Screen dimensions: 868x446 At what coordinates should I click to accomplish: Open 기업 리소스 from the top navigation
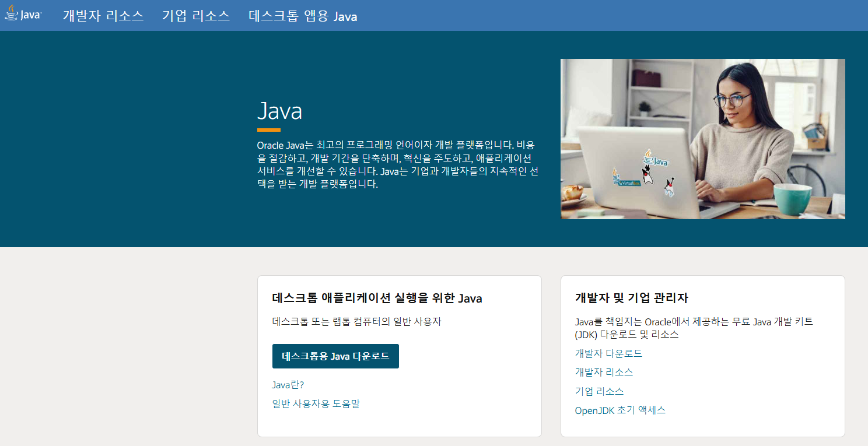197,16
